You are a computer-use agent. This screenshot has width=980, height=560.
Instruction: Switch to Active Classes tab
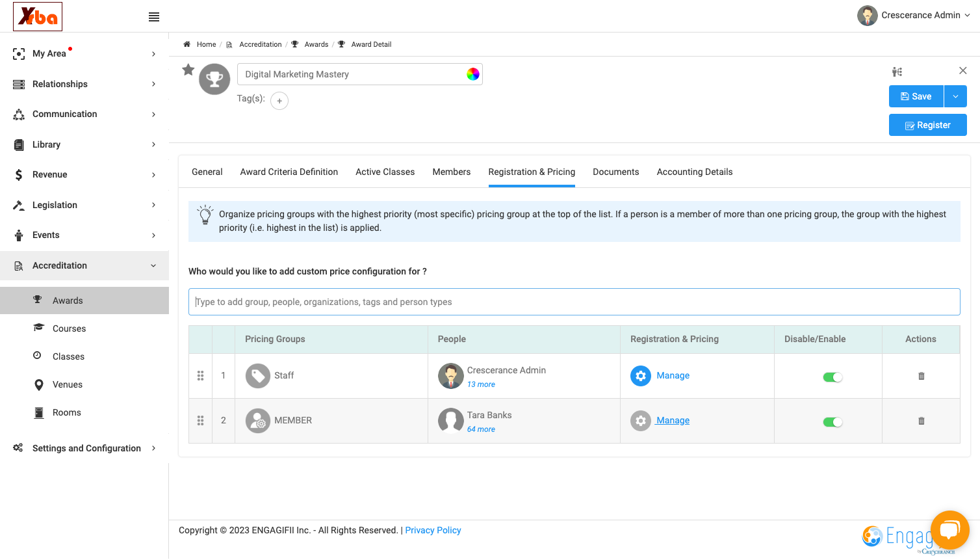pos(385,172)
